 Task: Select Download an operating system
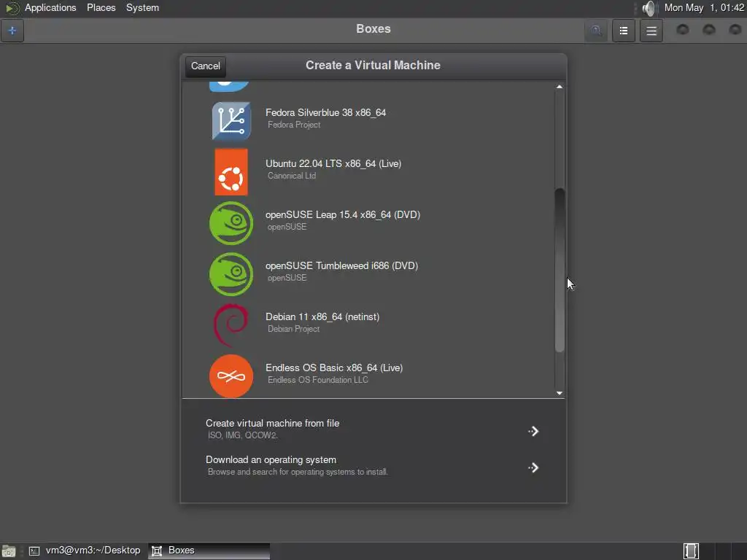pos(373,465)
